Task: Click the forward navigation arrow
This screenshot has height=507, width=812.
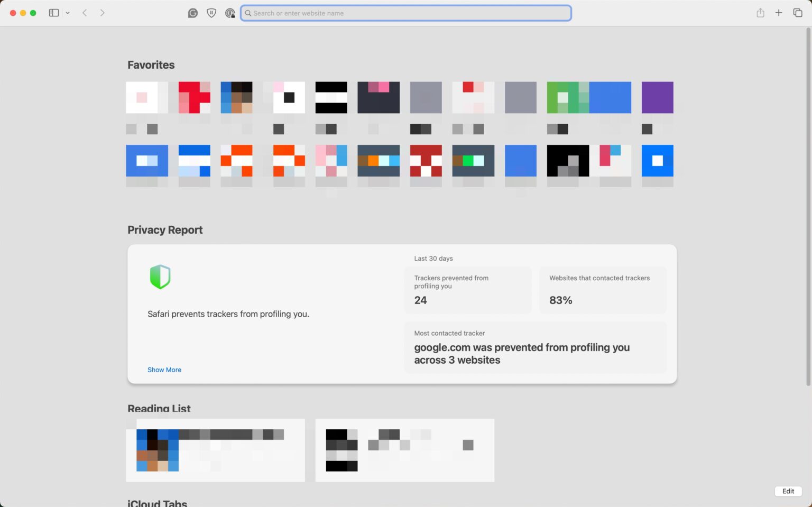Action: tap(103, 13)
